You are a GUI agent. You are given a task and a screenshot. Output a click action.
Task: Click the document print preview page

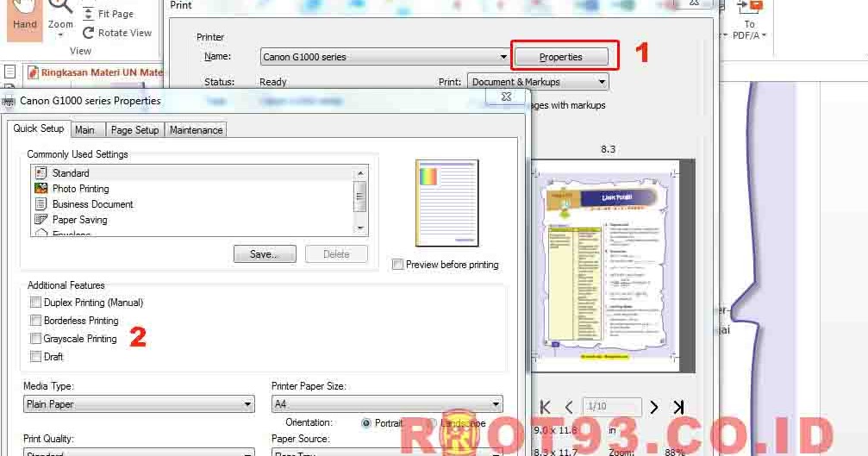[x=604, y=266]
